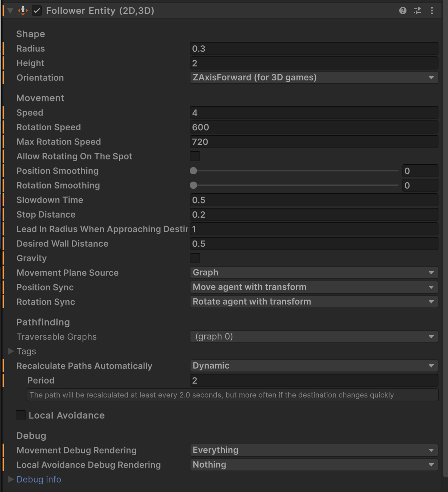Click the path recalculation help message
Viewport: 448px width, 492px height.
(x=232, y=395)
